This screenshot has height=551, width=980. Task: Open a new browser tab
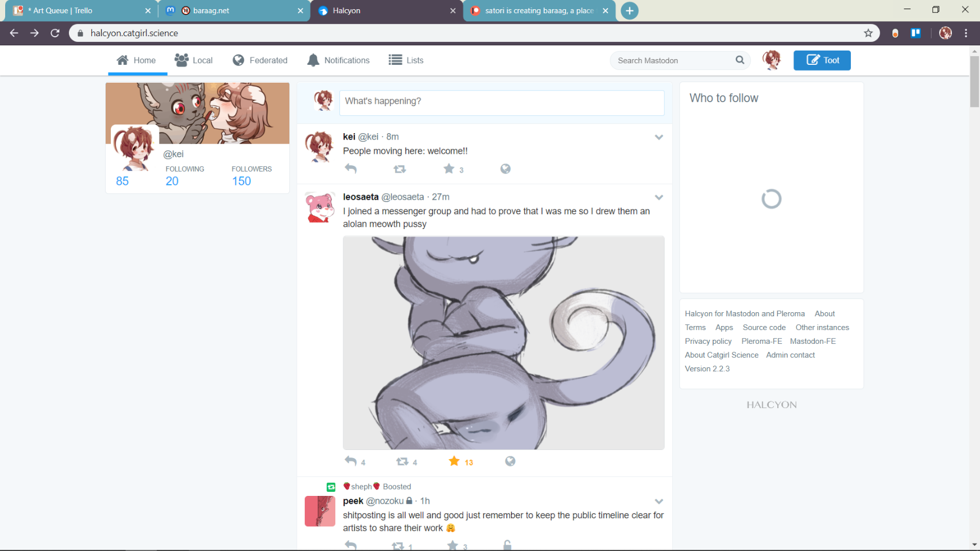pos(630,10)
